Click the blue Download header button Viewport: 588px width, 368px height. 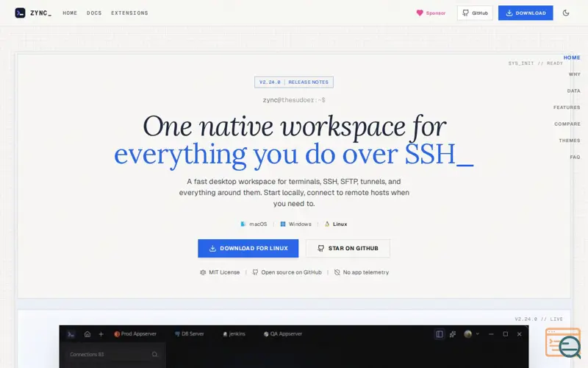[526, 13]
